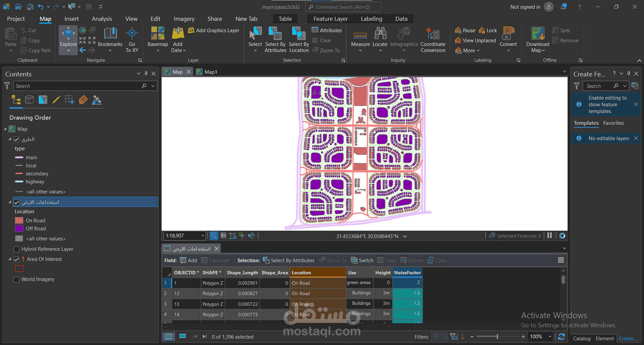The width and height of the screenshot is (644, 345).
Task: Open the map scale dropdown
Action: pyautogui.click(x=202, y=236)
